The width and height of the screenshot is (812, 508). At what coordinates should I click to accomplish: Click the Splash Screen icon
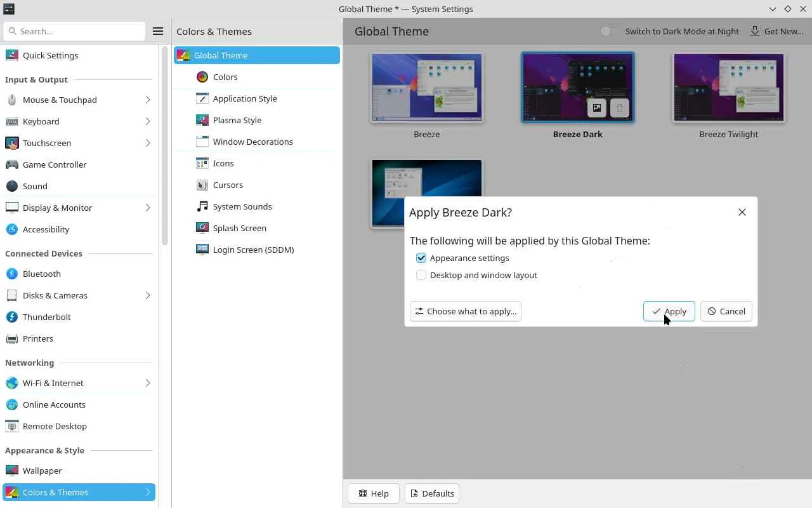coord(202,228)
